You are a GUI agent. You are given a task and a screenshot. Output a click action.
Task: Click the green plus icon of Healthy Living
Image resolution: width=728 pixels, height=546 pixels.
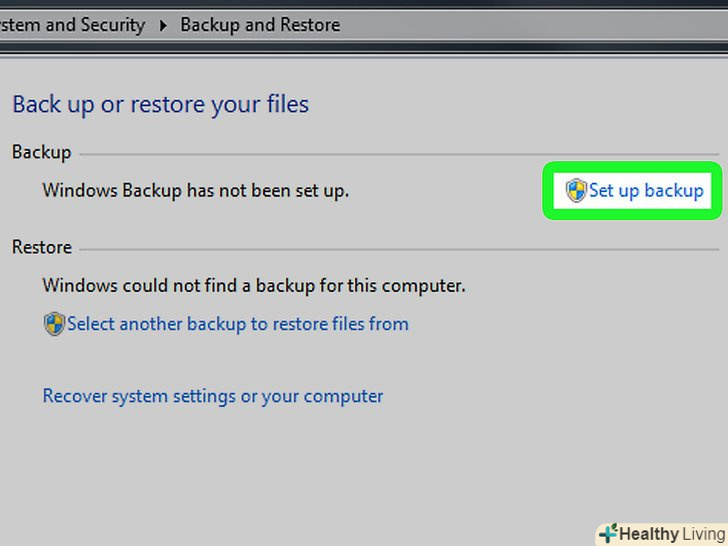(x=607, y=534)
